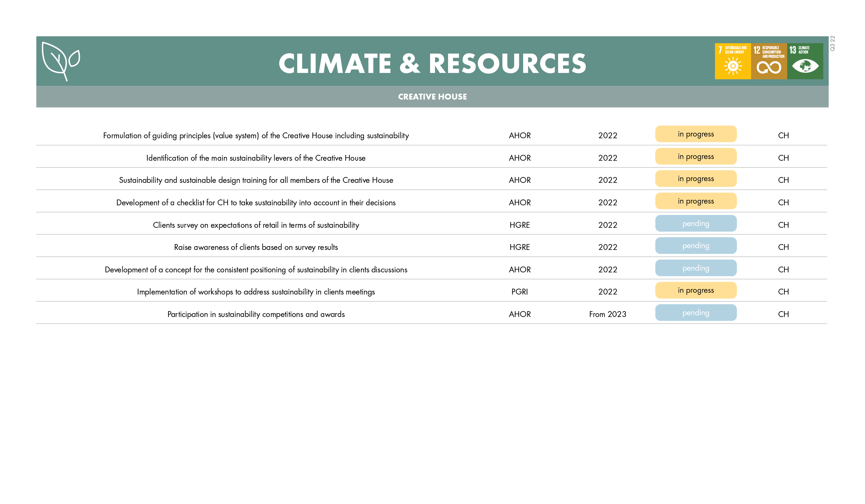Viewport: 865px width, 504px height.
Task: Click HGRE in the Clients survey row
Action: (x=519, y=225)
